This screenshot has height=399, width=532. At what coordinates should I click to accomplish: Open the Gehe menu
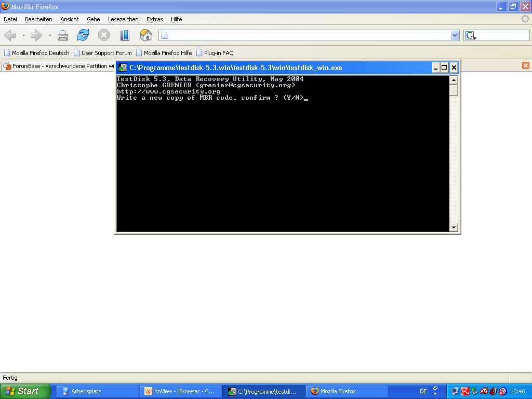coord(94,19)
